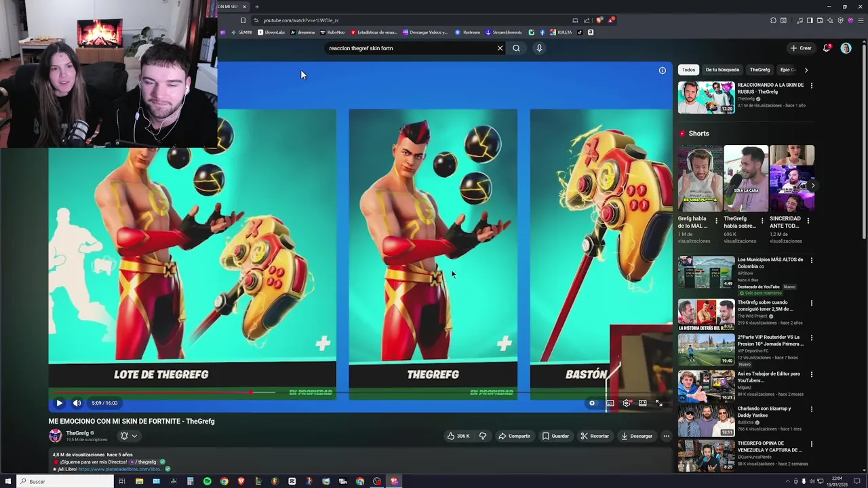The width and height of the screenshot is (868, 488).
Task: Open the more actions three-dot menu
Action: pos(667,436)
